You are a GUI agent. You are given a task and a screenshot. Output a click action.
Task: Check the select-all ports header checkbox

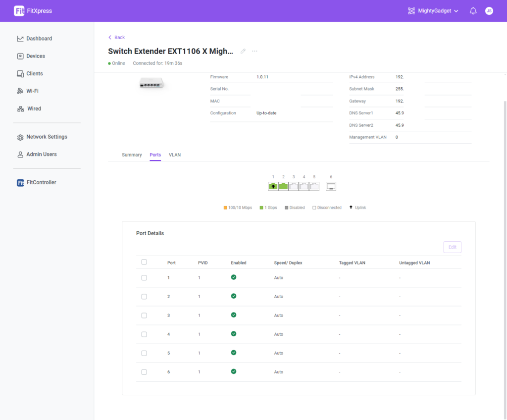144,262
